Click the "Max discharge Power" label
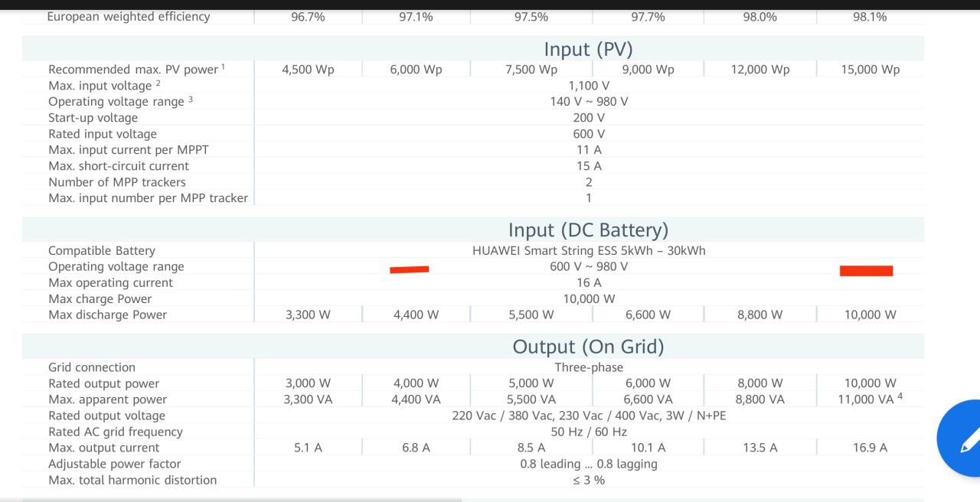Screen dimensions: 980x502 point(107,315)
